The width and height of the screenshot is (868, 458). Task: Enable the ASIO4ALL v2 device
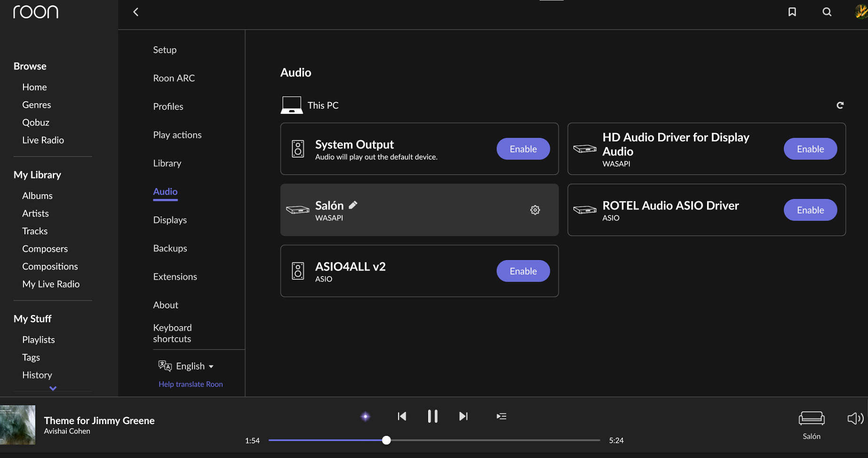coord(523,271)
